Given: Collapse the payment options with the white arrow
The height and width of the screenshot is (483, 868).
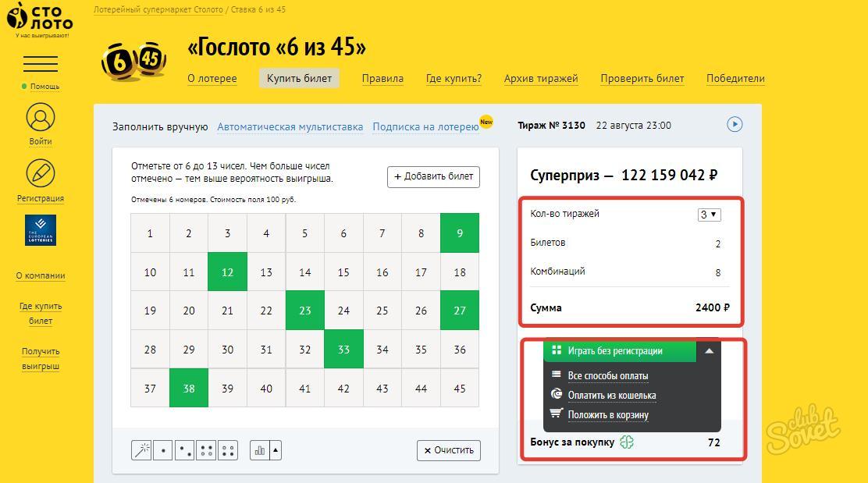Looking at the screenshot, I should coord(709,351).
